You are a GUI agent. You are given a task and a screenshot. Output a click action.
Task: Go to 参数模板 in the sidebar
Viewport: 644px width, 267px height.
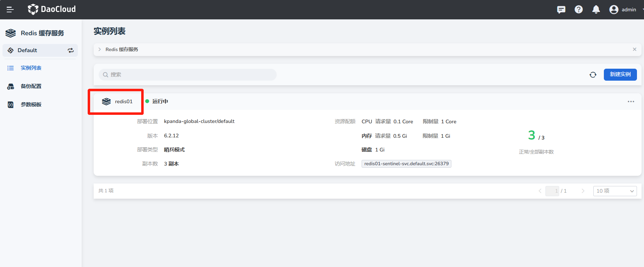coord(31,105)
